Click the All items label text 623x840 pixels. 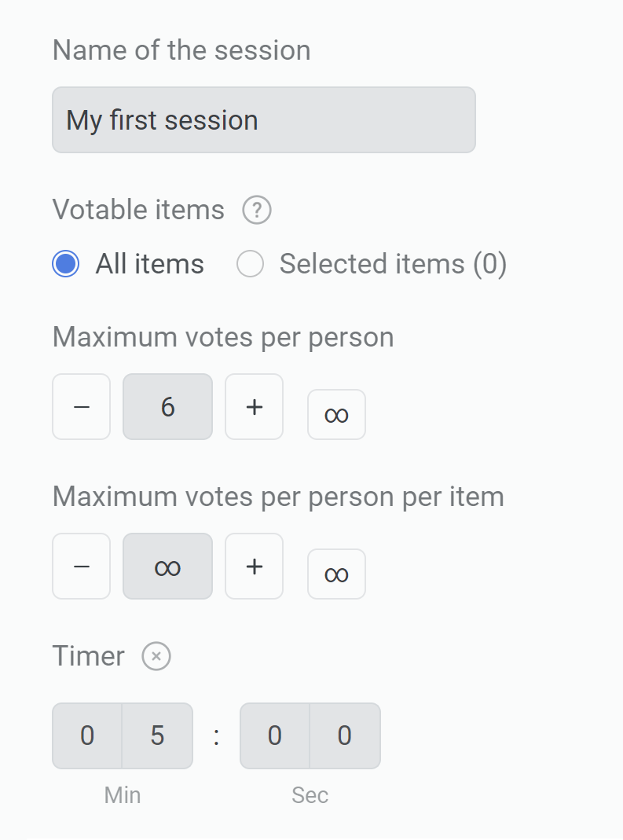pos(150,264)
